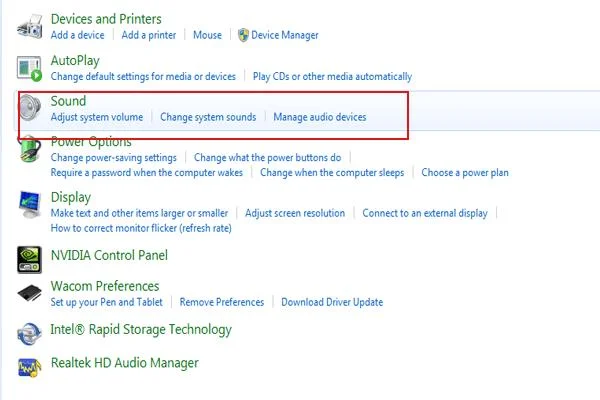
Task: Click the AutoPlay icon
Action: tap(30, 68)
